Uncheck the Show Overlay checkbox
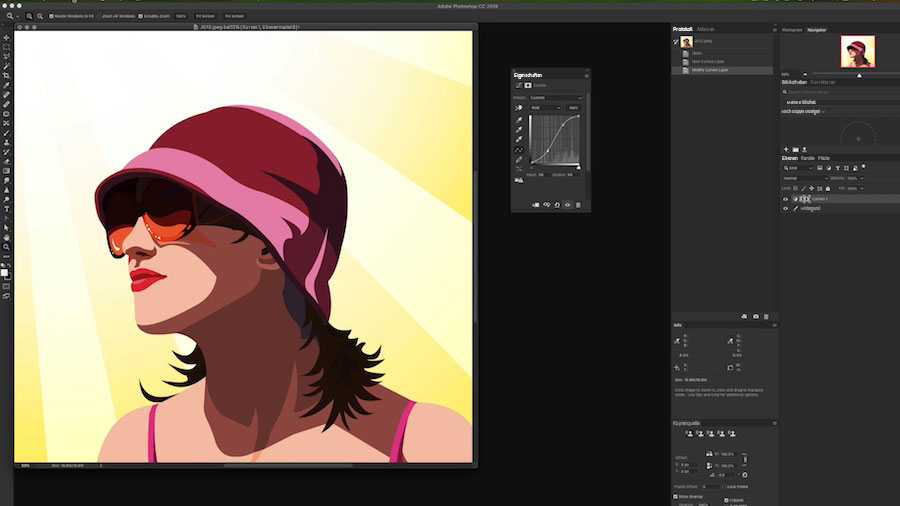The width and height of the screenshot is (900, 506). pyautogui.click(x=676, y=496)
